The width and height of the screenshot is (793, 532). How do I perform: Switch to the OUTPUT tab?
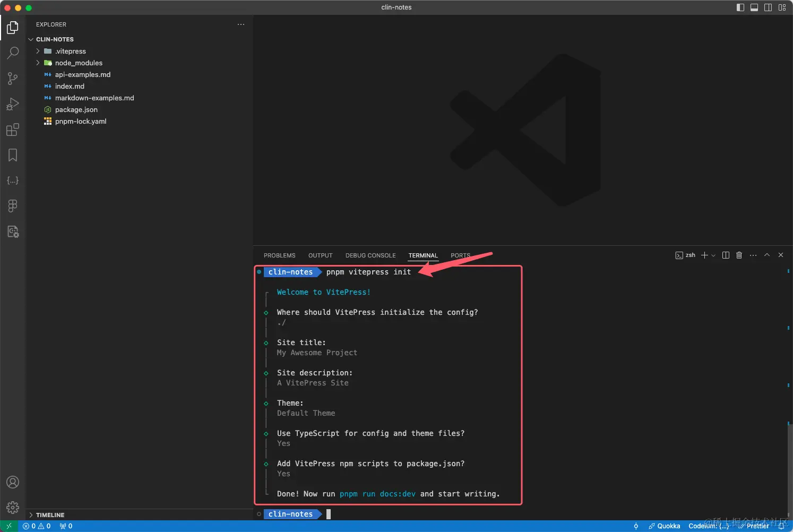(x=321, y=255)
